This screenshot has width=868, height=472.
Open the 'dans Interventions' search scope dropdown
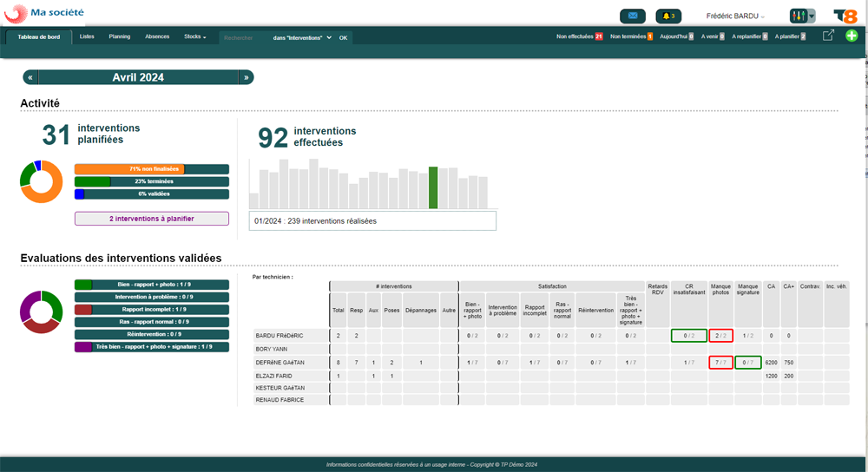point(302,37)
